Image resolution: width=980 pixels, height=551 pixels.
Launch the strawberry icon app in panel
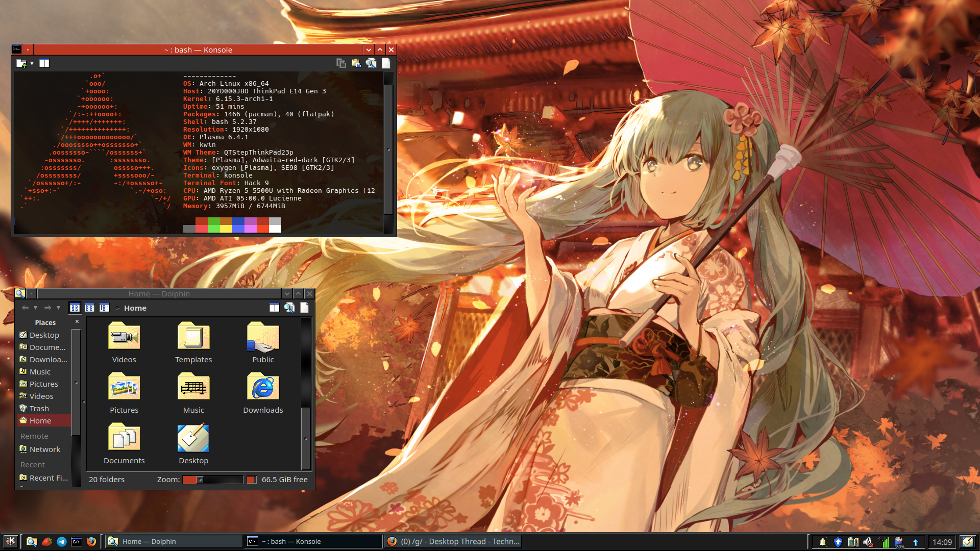[x=47, y=541]
